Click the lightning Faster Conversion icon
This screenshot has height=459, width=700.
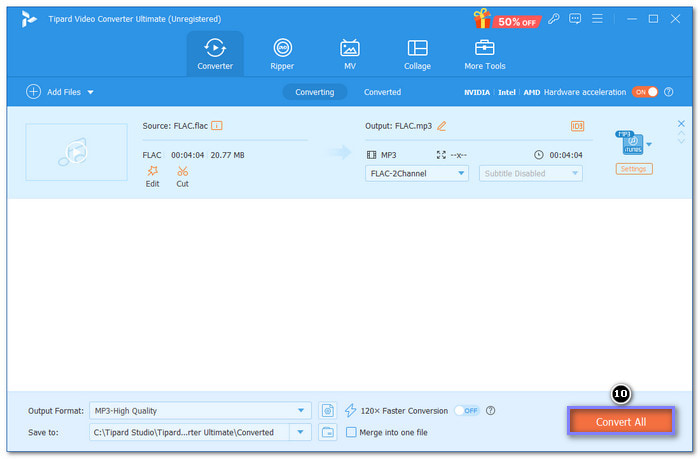point(350,410)
